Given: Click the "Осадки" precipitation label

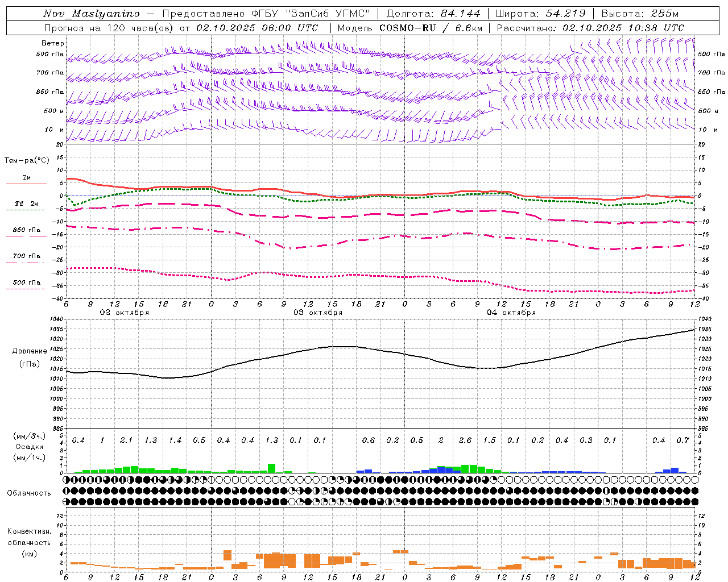Looking at the screenshot, I should [30, 447].
